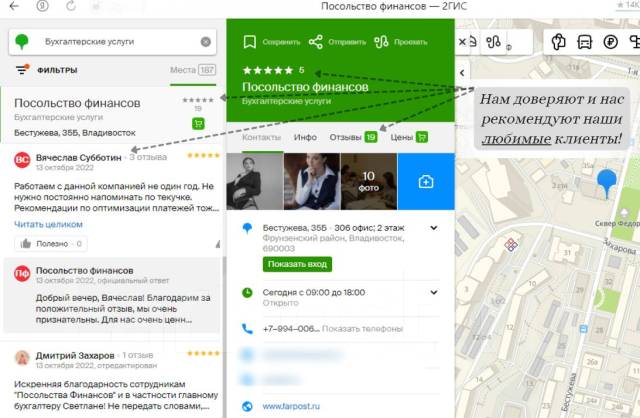Click the Сегодня с 09:00 до 18:00 text
The image size is (640, 418).
314,292
